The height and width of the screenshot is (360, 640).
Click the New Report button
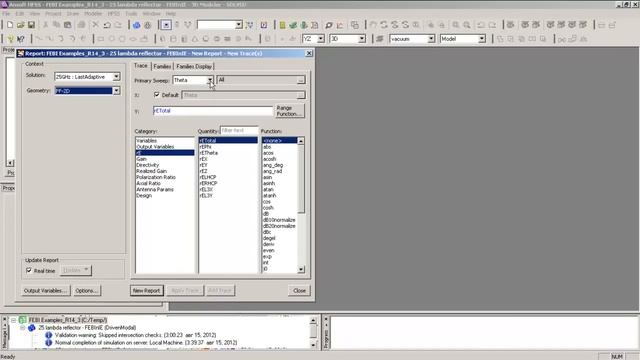pos(147,291)
